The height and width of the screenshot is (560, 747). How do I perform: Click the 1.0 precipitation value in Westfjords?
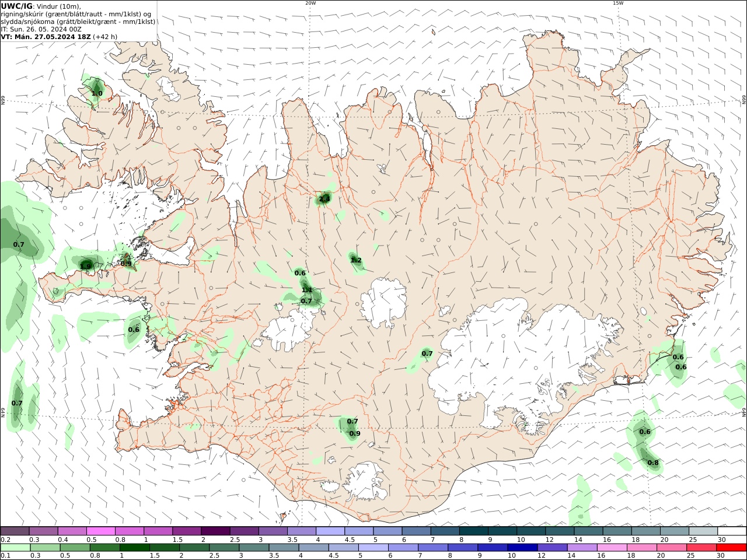[97, 93]
